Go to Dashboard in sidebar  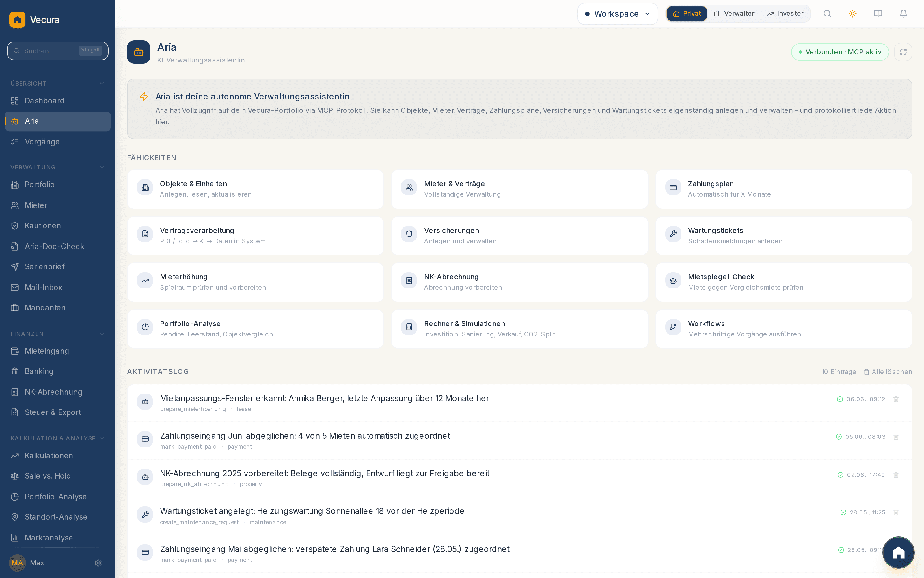[x=58, y=101]
